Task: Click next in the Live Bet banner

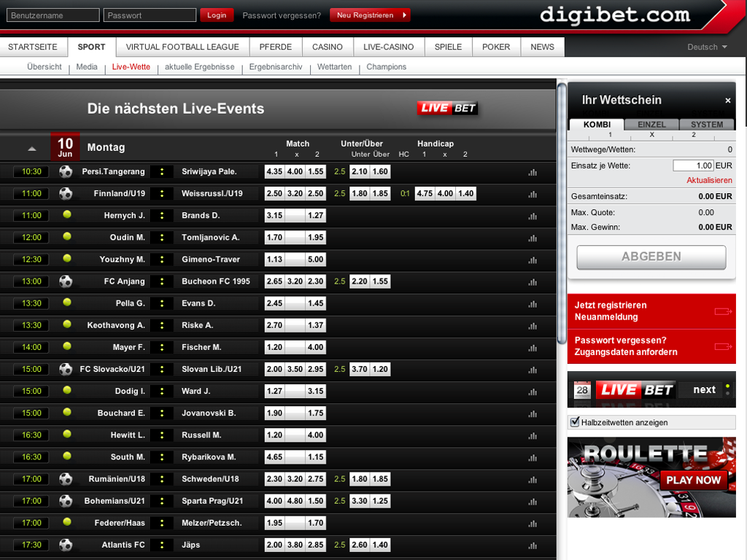Action: point(704,389)
